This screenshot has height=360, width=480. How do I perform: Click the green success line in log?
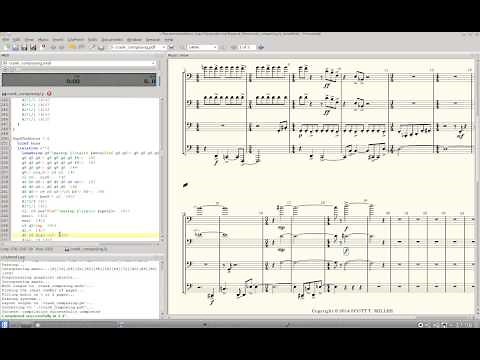tap(33, 315)
